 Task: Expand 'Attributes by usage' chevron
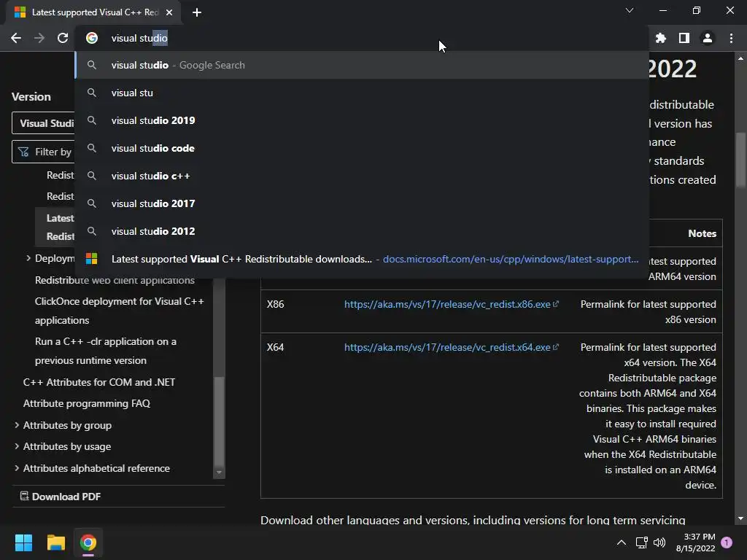pos(17,446)
